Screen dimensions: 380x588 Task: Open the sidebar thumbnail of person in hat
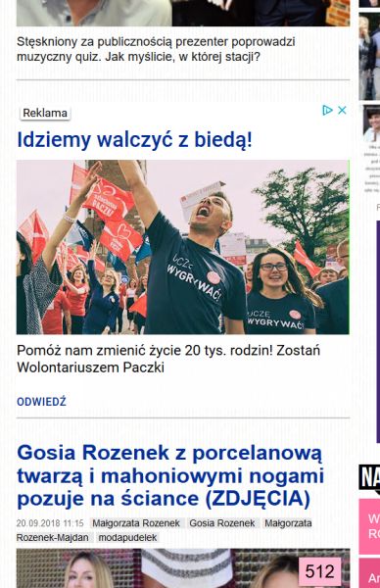pos(371,123)
